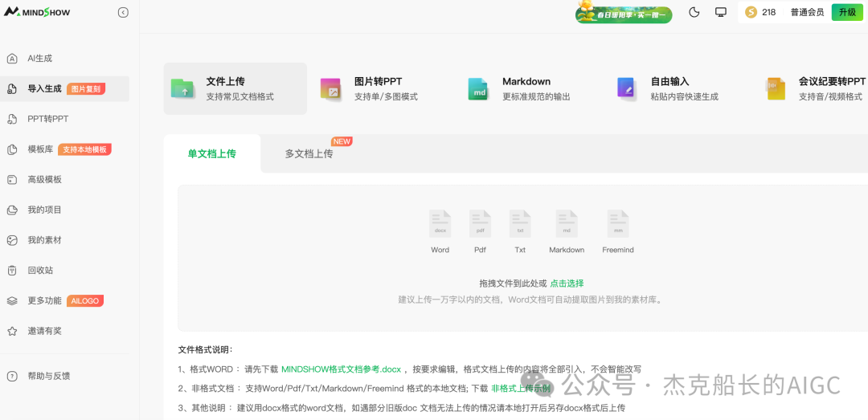Click the 更多功能 layers icon
The image size is (868, 420).
(x=11, y=301)
